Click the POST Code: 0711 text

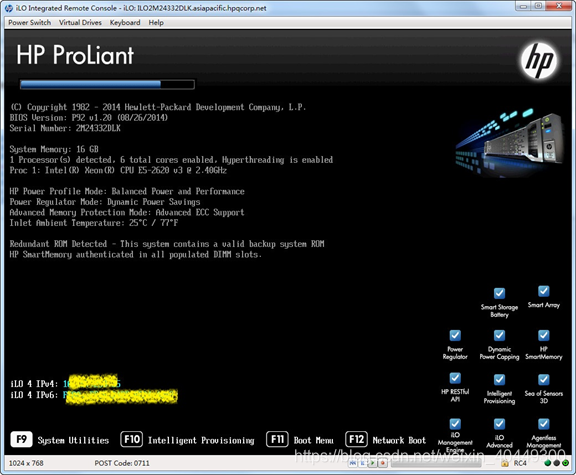[x=122, y=463]
